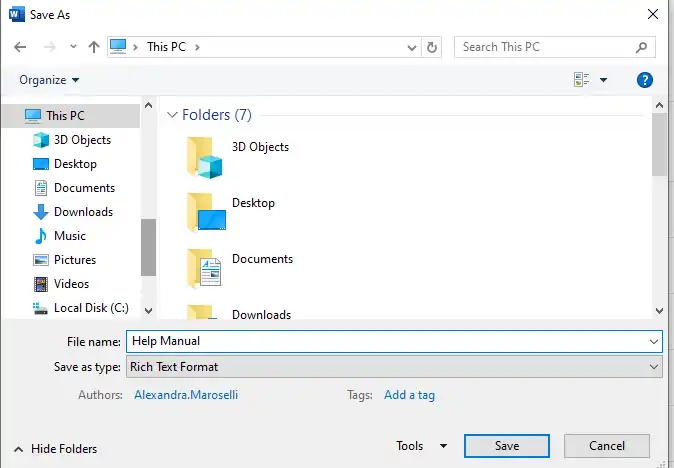Open Save as type Rich Text Format dropdown
The width and height of the screenshot is (674, 468).
(394, 367)
